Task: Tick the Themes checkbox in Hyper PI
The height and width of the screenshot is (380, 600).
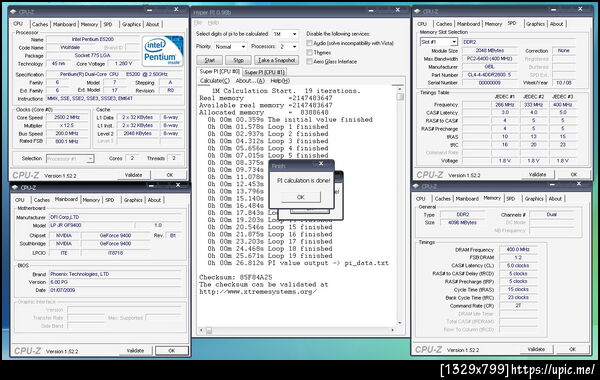Action: click(309, 52)
